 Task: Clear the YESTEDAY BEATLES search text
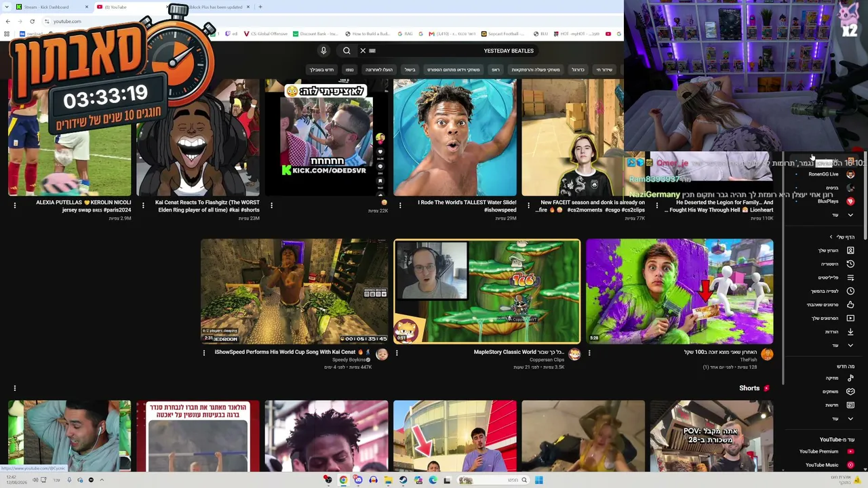pyautogui.click(x=363, y=51)
